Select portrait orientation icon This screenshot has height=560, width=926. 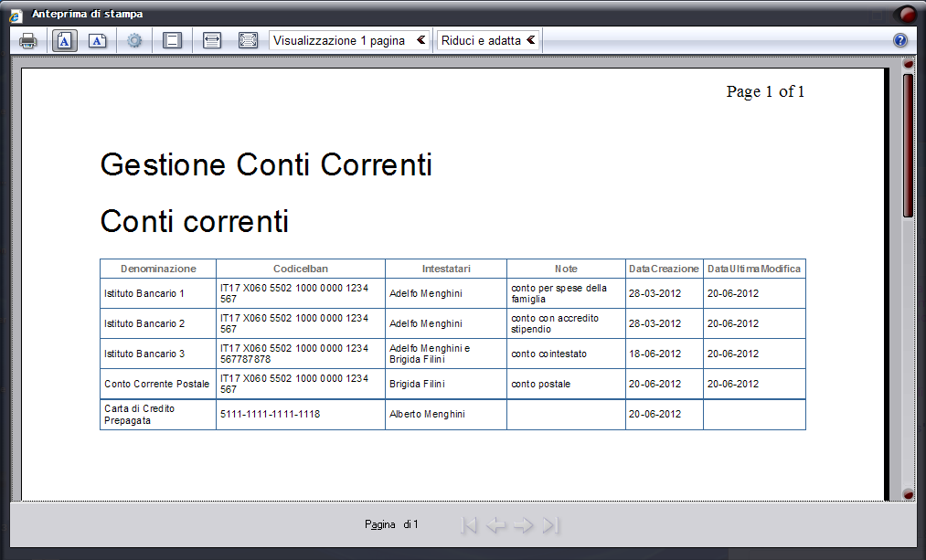(64, 41)
